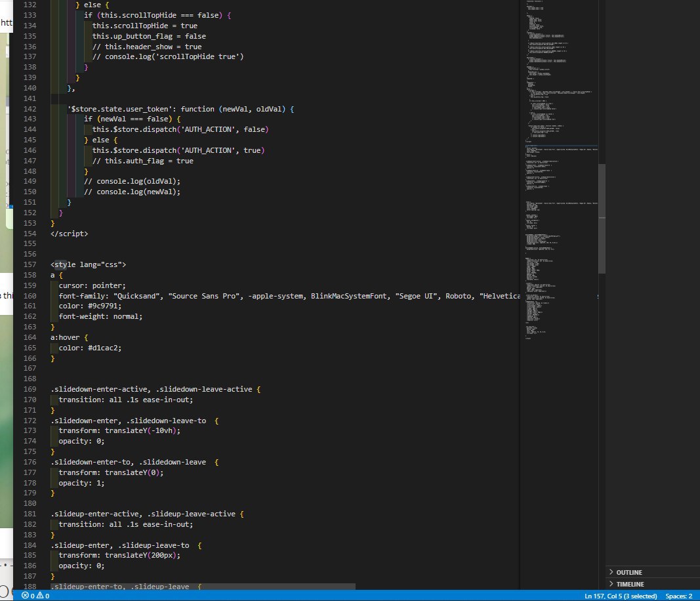The image size is (700, 601).
Task: Click "this.up_button_flag = false"
Action: (x=149, y=36)
